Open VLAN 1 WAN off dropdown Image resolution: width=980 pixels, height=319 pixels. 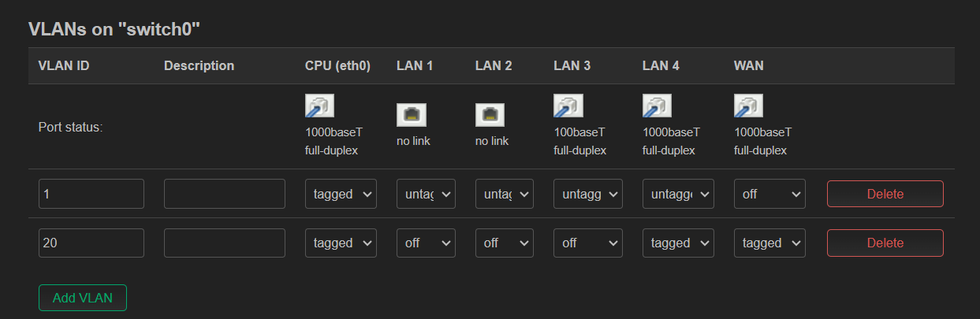pos(769,194)
